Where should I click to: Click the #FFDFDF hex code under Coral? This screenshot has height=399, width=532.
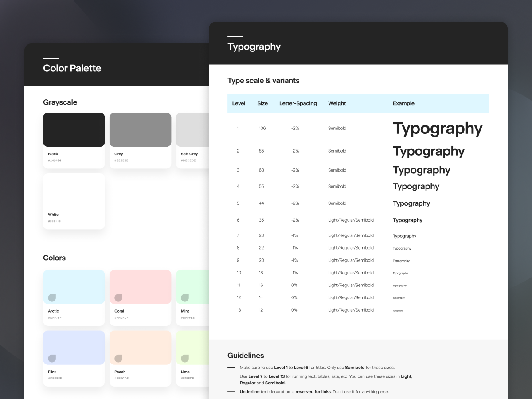pos(121,318)
